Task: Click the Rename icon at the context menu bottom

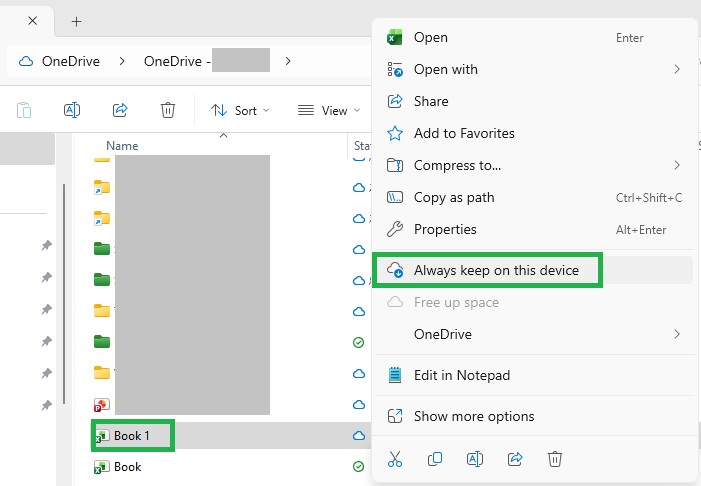Action: tap(475, 459)
